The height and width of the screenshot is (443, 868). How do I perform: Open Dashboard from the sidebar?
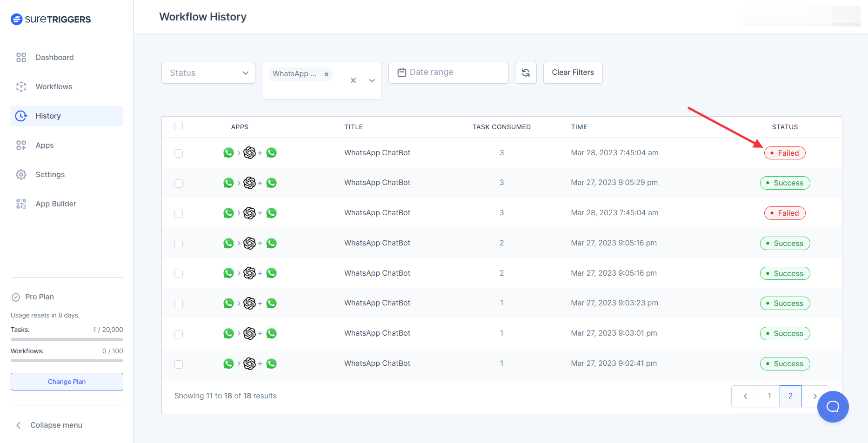click(54, 57)
